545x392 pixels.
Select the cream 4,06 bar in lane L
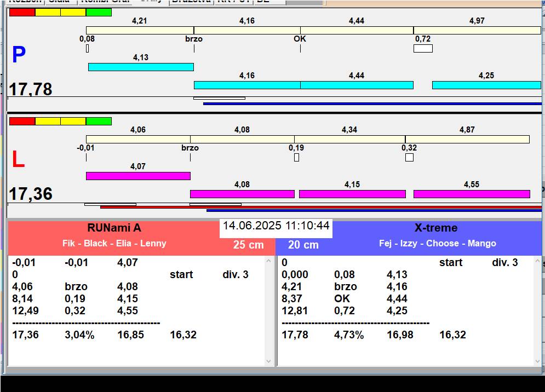coord(138,140)
